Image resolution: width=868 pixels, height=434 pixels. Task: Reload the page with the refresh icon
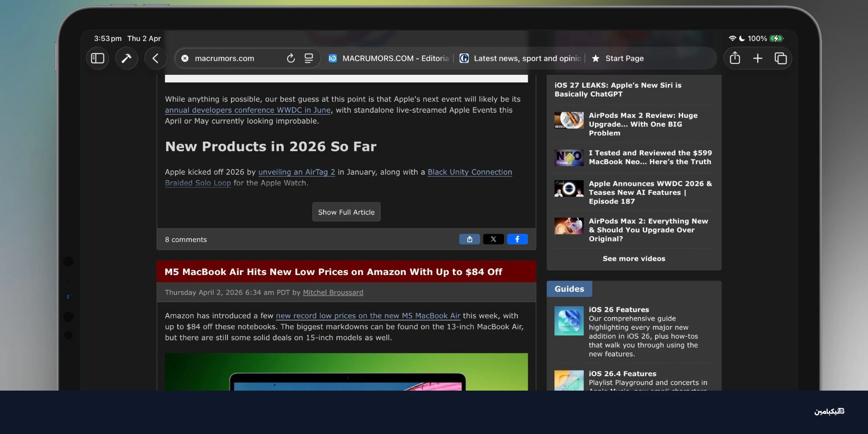click(290, 58)
